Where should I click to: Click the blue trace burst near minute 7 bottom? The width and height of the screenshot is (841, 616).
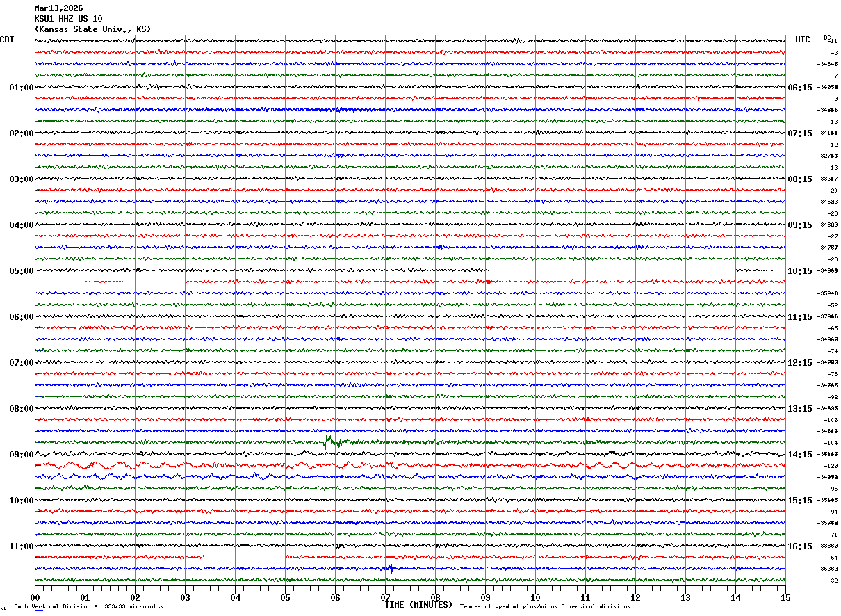tap(390, 569)
